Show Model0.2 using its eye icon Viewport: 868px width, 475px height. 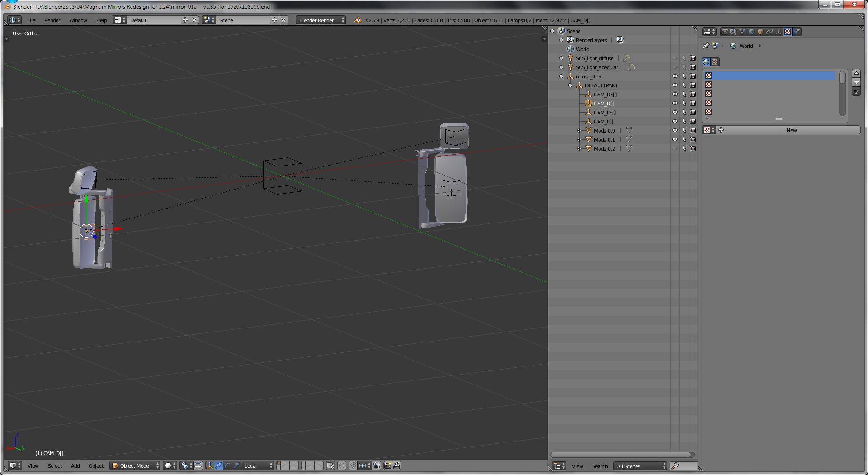point(675,149)
